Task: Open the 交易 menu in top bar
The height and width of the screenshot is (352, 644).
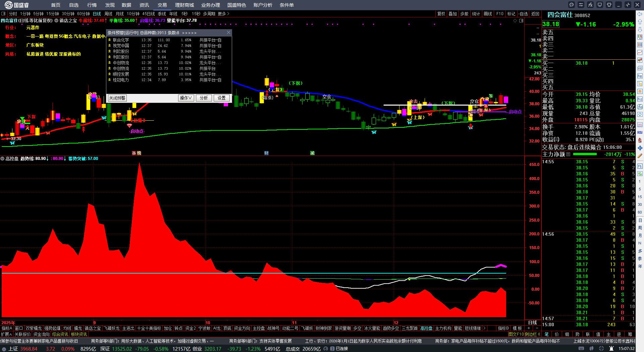Action: pyautogui.click(x=162, y=5)
